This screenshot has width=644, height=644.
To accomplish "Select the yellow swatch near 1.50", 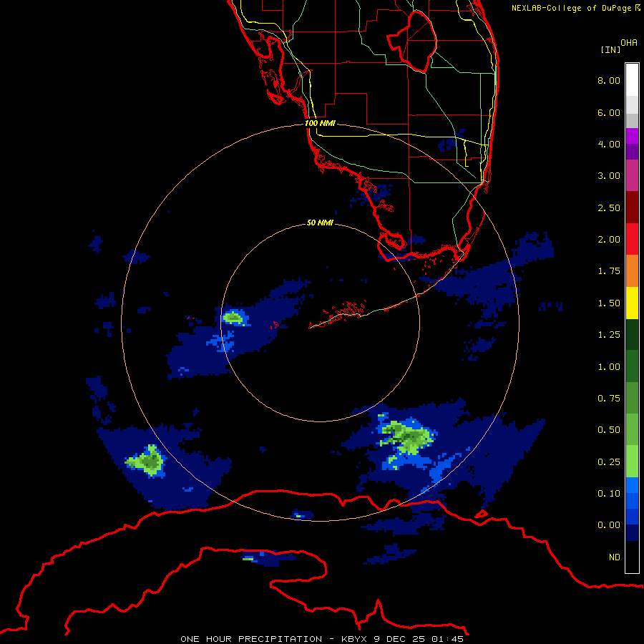I will (632, 303).
